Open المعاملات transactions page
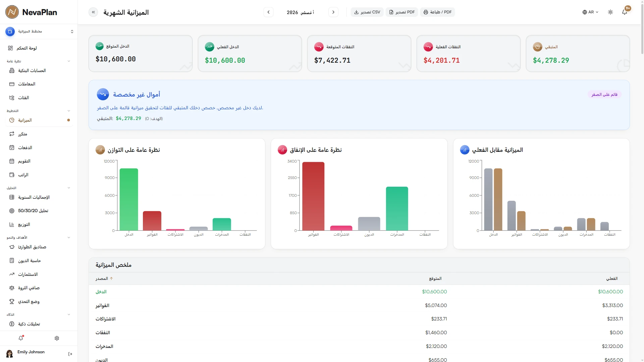This screenshot has width=644, height=362. (39, 84)
